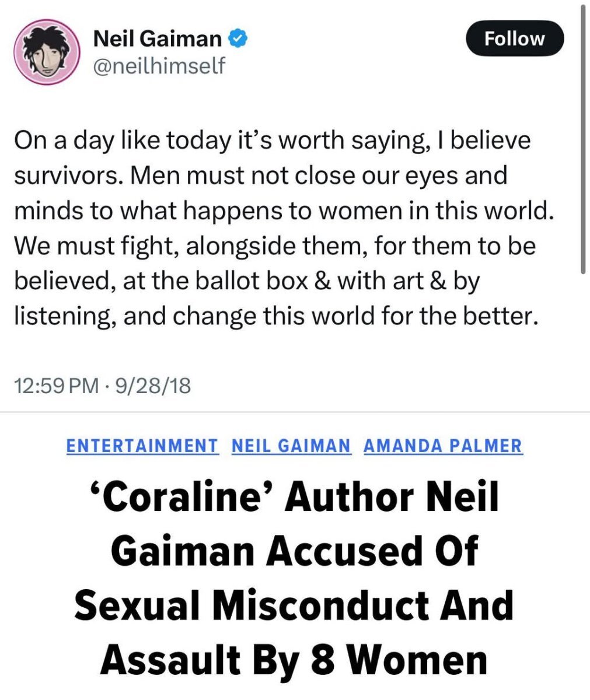Image resolution: width=590 pixels, height=700 pixels.
Task: Open the ENTERTAINMENT category tag
Action: (142, 446)
